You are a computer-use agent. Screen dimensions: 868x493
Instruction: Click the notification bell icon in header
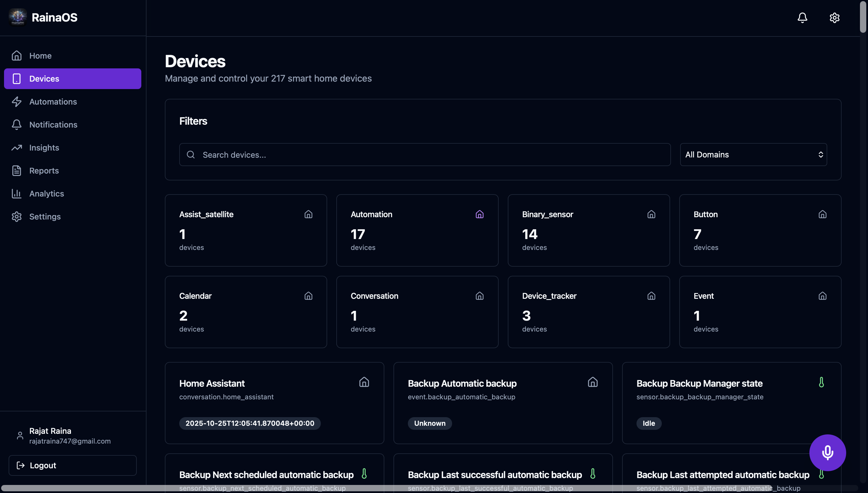pyautogui.click(x=802, y=18)
